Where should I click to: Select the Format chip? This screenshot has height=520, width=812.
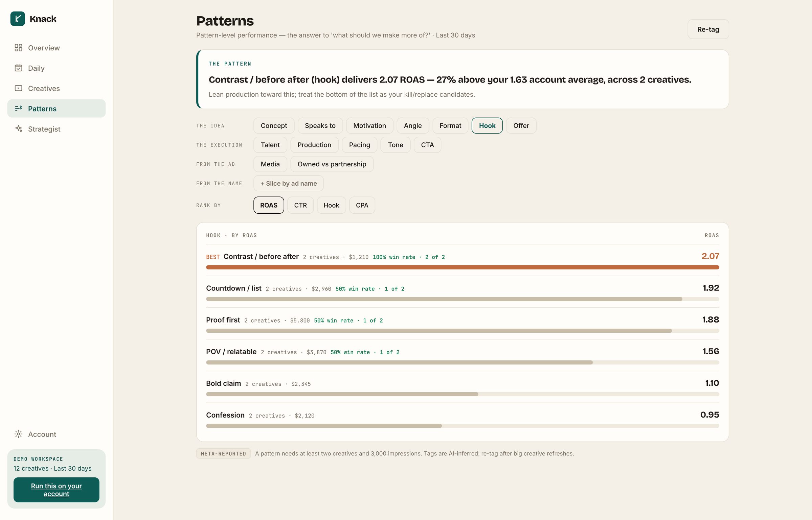coord(450,125)
